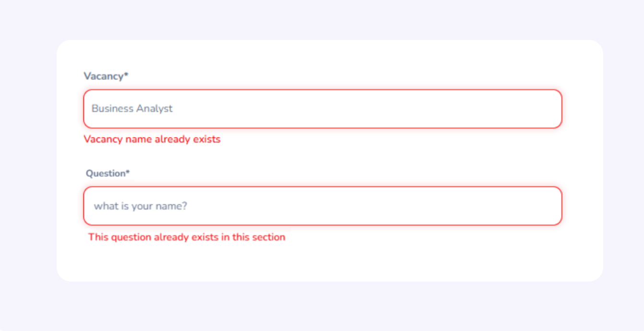644x331 pixels.
Task: Click the word 'exists' in the vacancy error
Action: pos(207,139)
